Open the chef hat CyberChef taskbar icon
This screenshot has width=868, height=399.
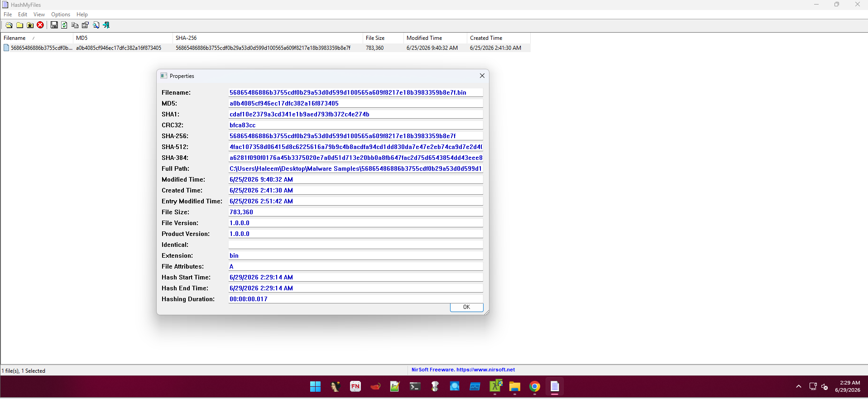pos(435,386)
